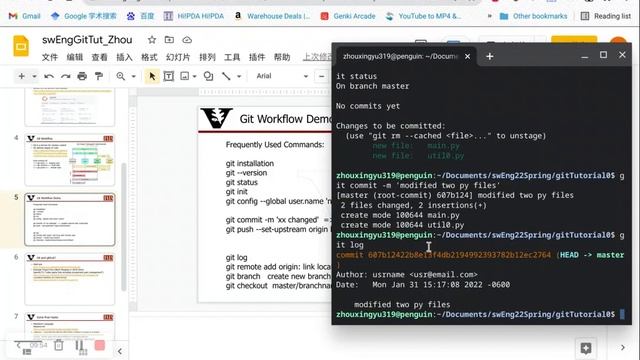Open the 排列 (Arrange) menu

pos(207,57)
